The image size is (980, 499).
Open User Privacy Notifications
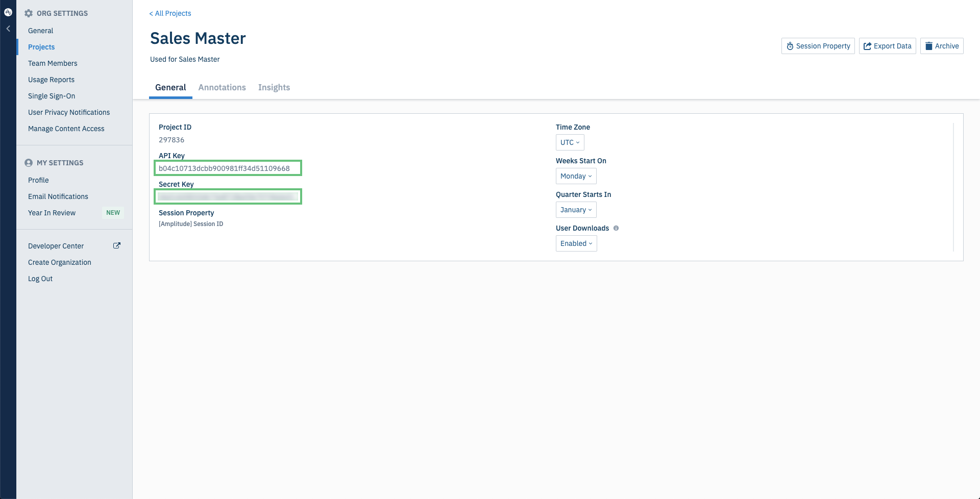coord(69,112)
